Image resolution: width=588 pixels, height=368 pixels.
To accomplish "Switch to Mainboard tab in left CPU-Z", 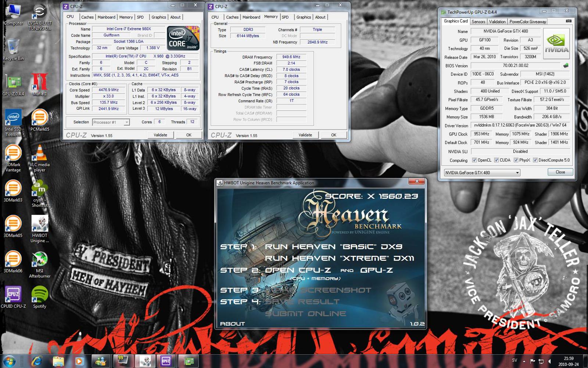I will click(106, 17).
